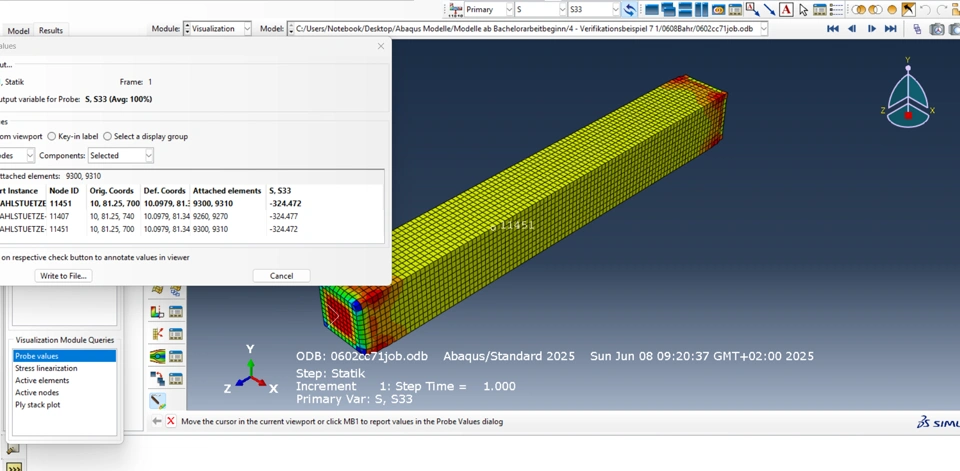The image size is (960, 471).
Task: Click the Write to File button
Action: [x=64, y=276]
